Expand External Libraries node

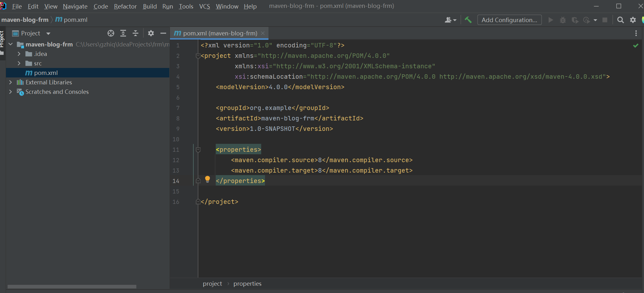click(x=10, y=82)
